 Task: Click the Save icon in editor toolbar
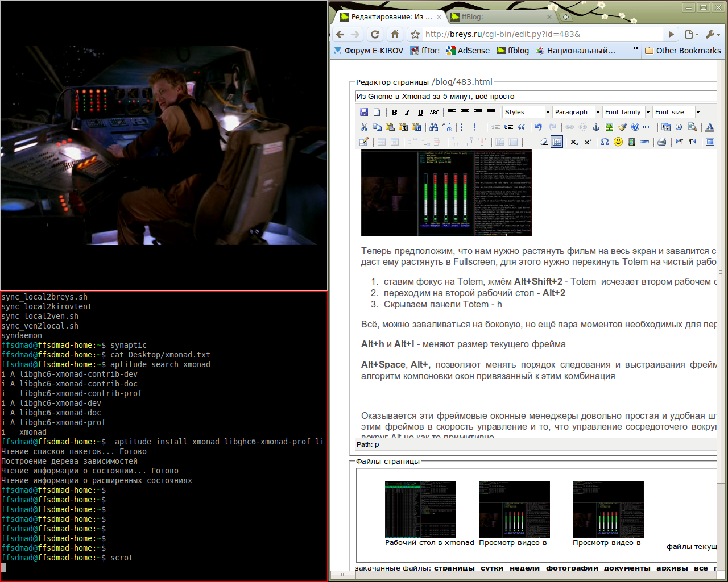364,112
